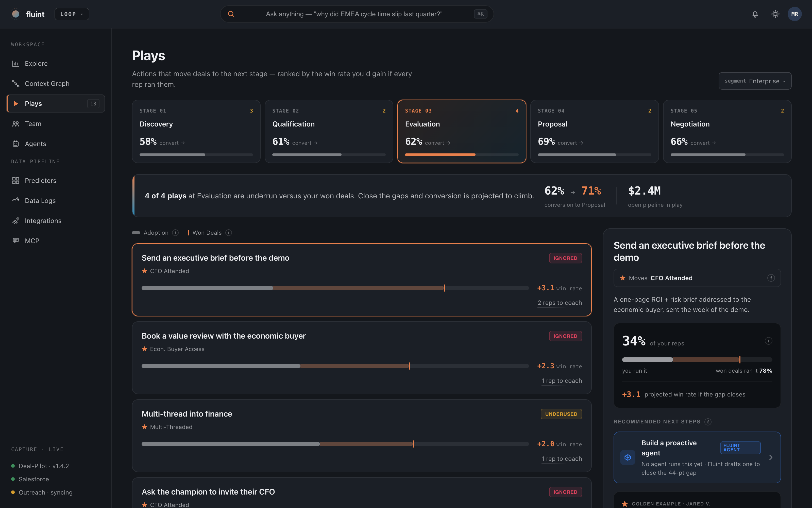Open Book a value review play card
Viewport: 812px width, 508px height.
tap(362, 358)
